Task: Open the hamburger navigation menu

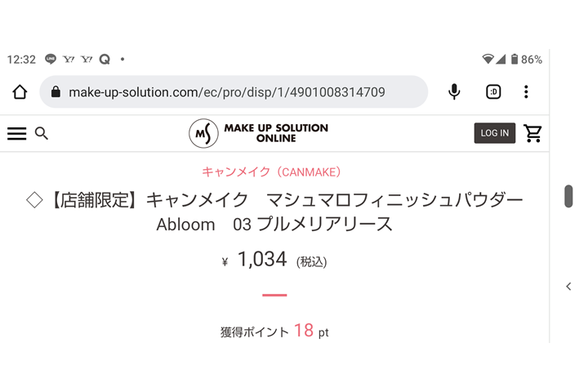Action: pos(16,134)
